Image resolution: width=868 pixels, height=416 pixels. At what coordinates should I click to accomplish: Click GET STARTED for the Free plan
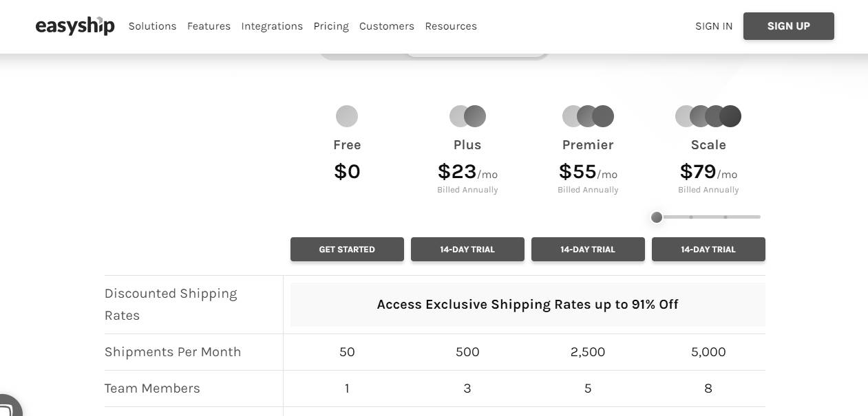point(347,249)
